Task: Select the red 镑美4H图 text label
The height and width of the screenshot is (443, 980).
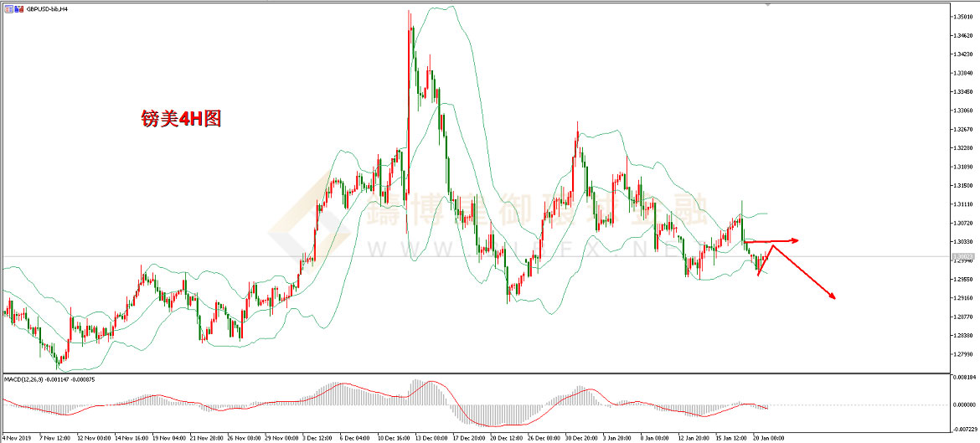Action: (x=181, y=120)
